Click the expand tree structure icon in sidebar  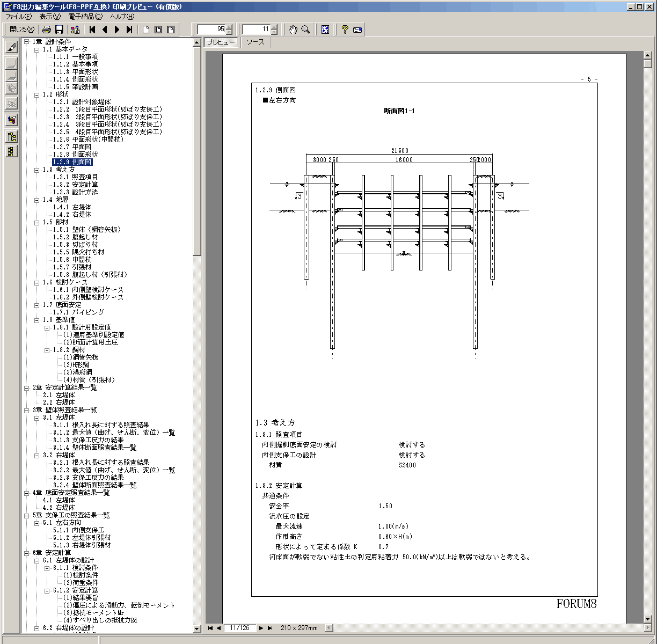coord(11,137)
